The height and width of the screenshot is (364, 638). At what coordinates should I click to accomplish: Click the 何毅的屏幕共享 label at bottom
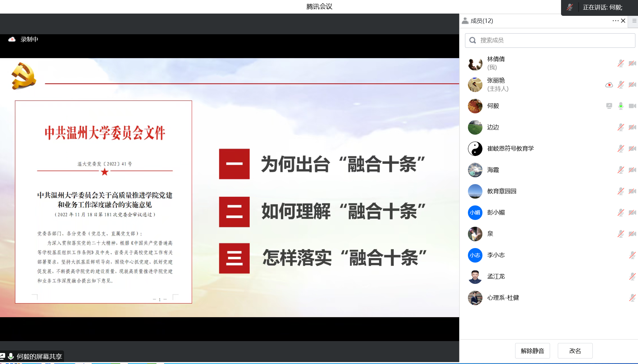pos(39,357)
